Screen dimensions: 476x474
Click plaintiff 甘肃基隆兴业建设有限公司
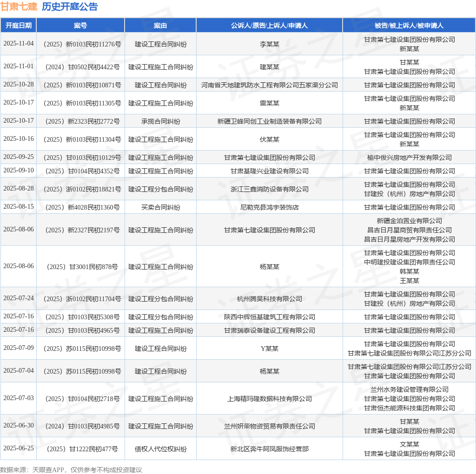click(x=269, y=171)
